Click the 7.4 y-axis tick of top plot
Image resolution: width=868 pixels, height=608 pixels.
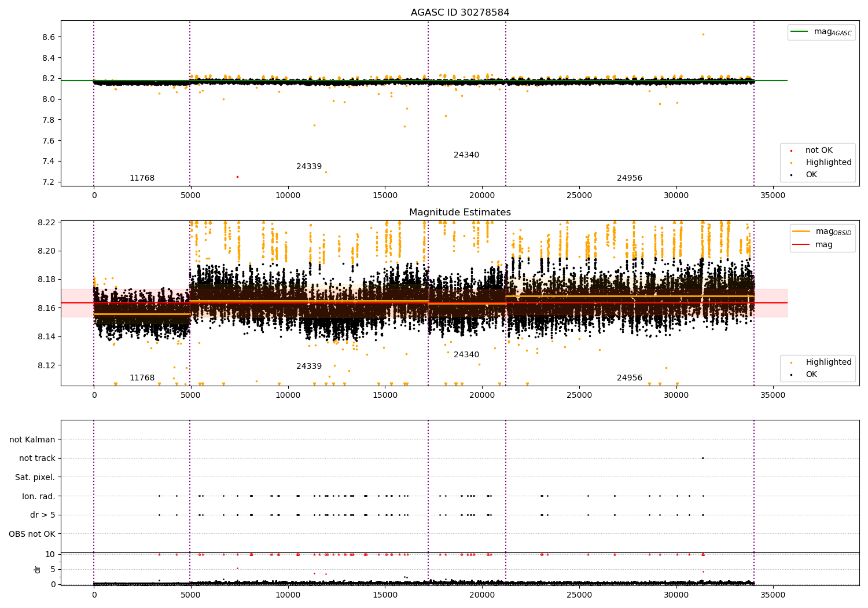(48, 162)
